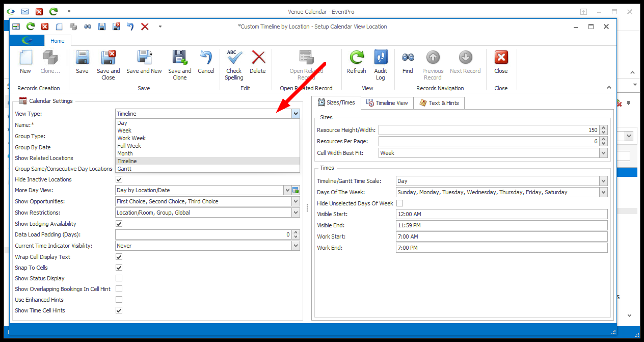Select Week from the View Type list
The image size is (644, 342).
tap(207, 130)
